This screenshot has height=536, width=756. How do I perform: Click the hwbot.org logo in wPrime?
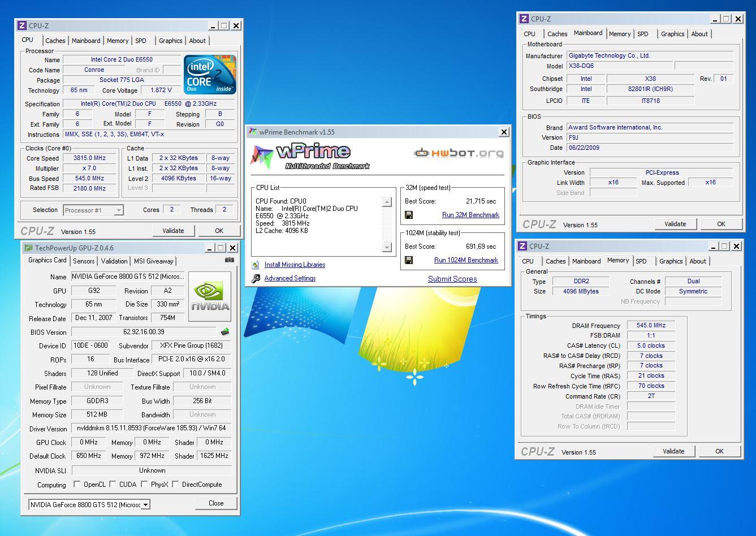point(459,153)
